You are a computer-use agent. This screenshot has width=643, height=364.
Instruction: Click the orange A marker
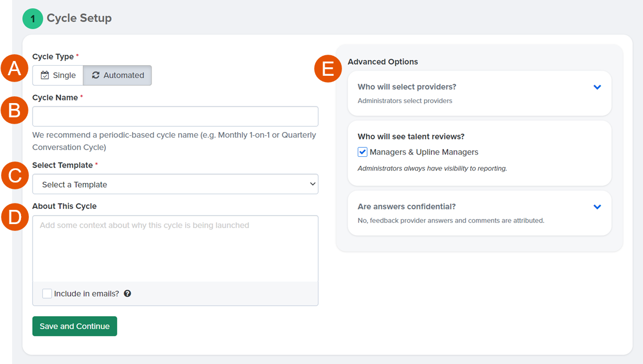click(14, 69)
